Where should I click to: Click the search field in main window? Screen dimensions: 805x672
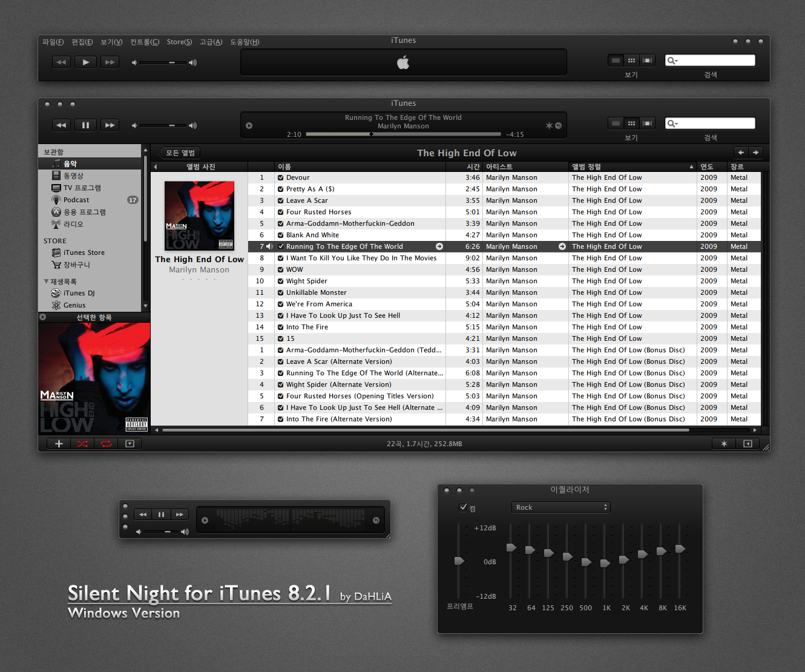(x=710, y=124)
